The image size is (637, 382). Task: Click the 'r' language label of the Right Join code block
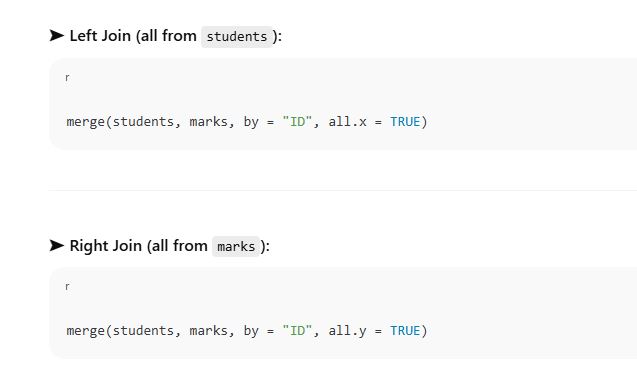pos(67,286)
